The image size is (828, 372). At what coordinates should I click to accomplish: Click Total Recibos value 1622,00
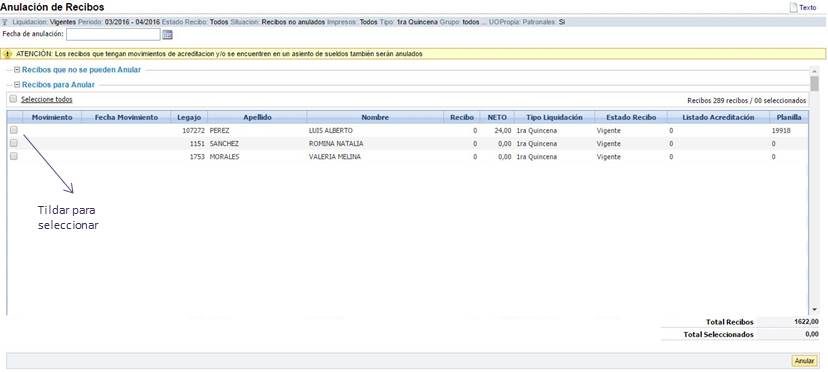pyautogui.click(x=806, y=321)
